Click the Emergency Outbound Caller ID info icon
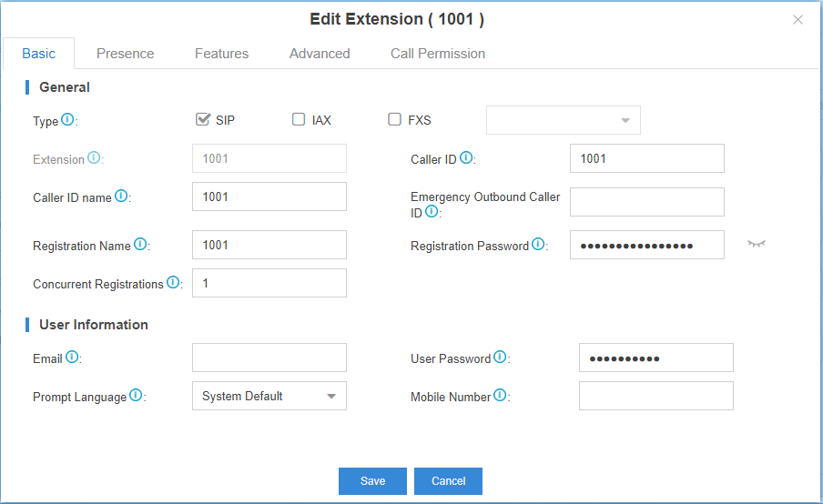 tap(432, 211)
